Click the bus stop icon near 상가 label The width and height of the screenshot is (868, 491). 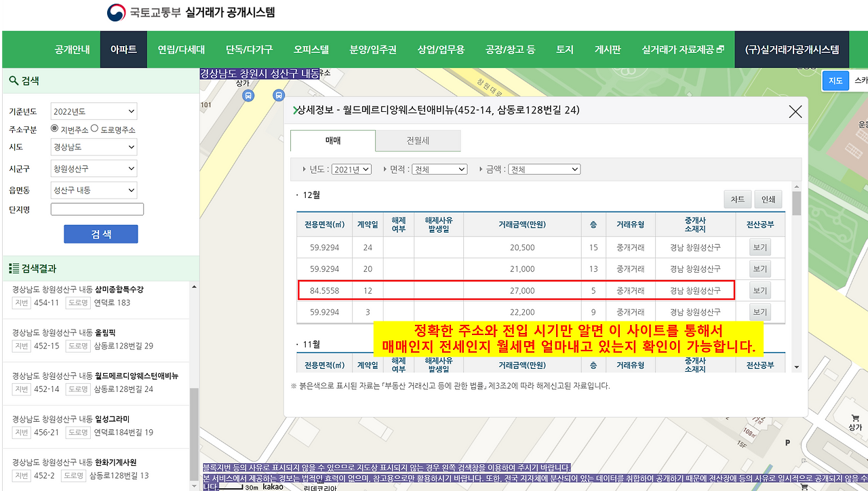[248, 96]
